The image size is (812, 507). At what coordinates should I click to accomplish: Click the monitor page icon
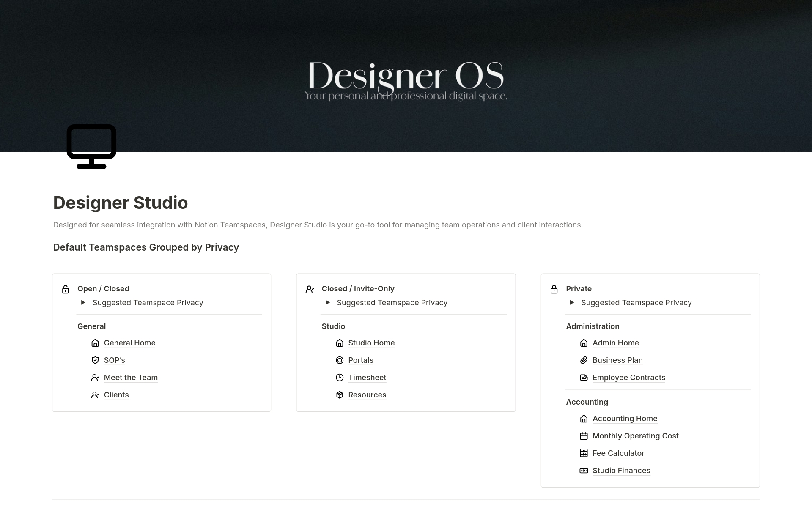(x=91, y=146)
